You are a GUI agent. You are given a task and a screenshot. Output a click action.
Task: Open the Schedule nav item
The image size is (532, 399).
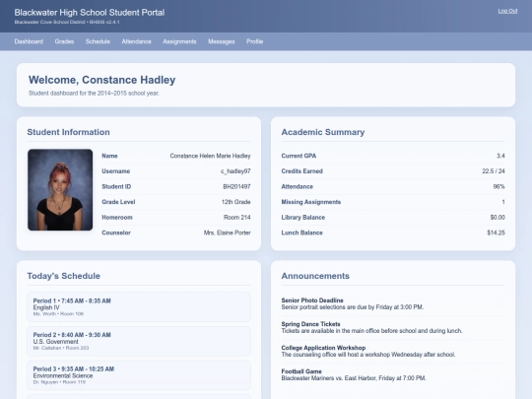(98, 41)
